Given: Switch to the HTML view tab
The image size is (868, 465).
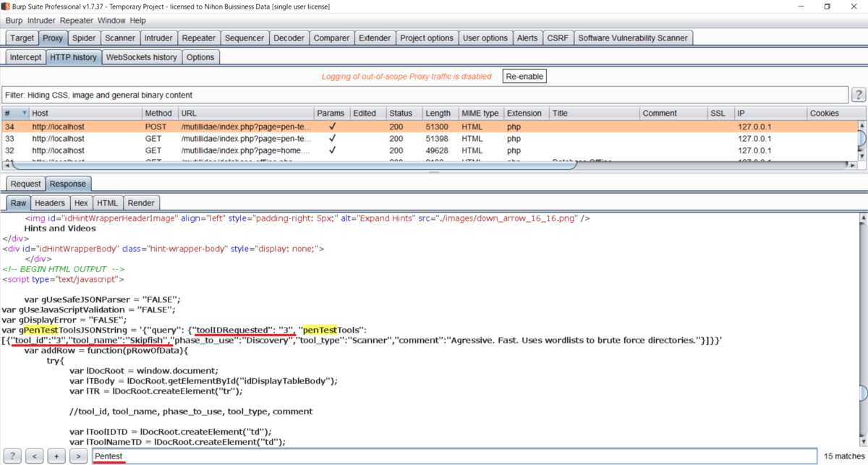Looking at the screenshot, I should pos(108,203).
